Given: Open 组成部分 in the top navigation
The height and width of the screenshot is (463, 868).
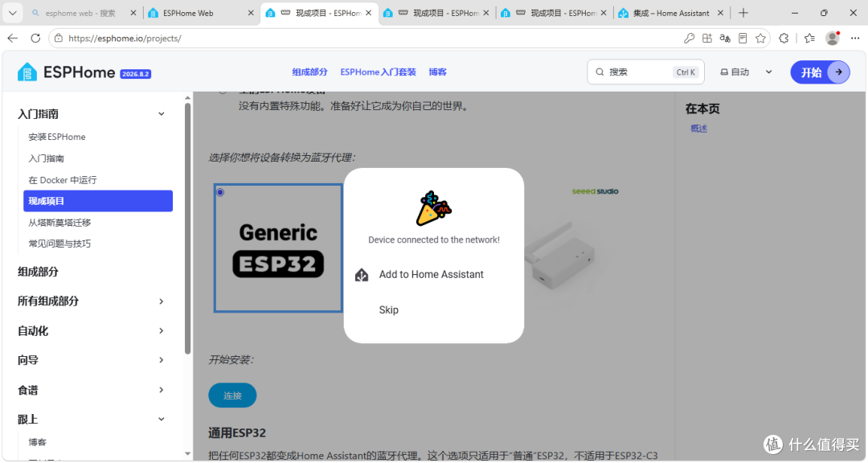Looking at the screenshot, I should pyautogui.click(x=309, y=72).
